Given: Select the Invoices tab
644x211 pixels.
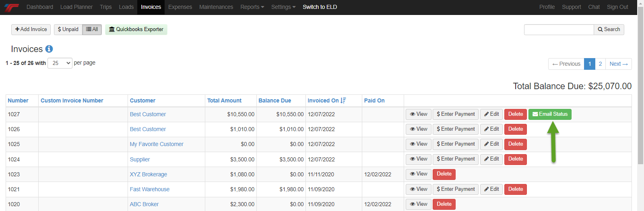Looking at the screenshot, I should click(x=151, y=7).
